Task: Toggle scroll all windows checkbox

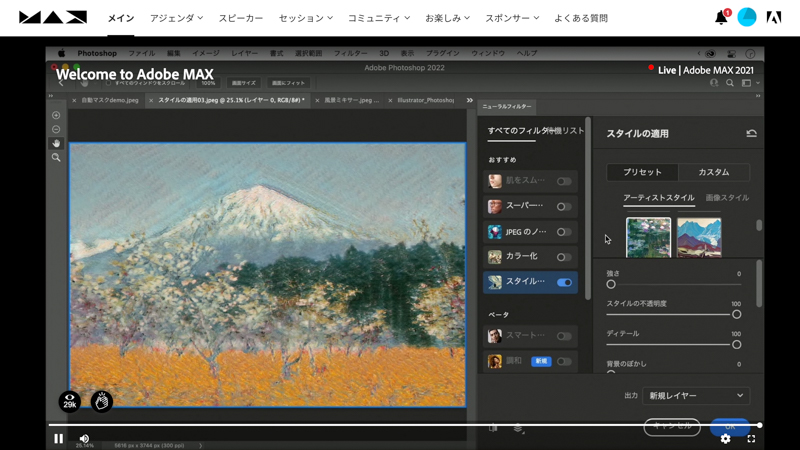Action: pyautogui.click(x=108, y=83)
